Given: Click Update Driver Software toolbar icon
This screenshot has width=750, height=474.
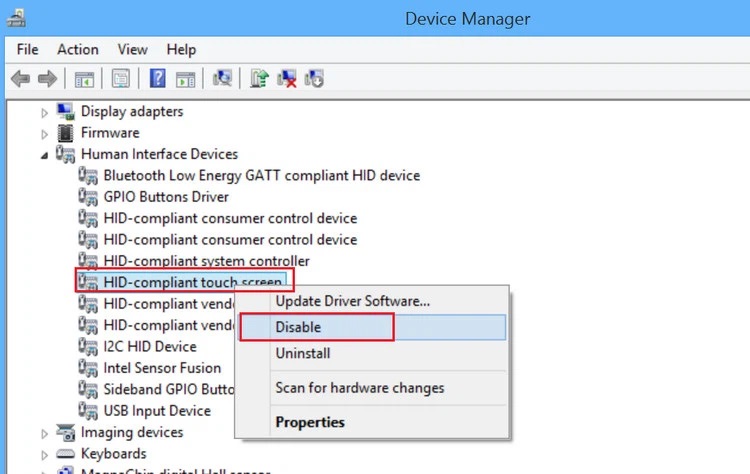Looking at the screenshot, I should point(259,78).
